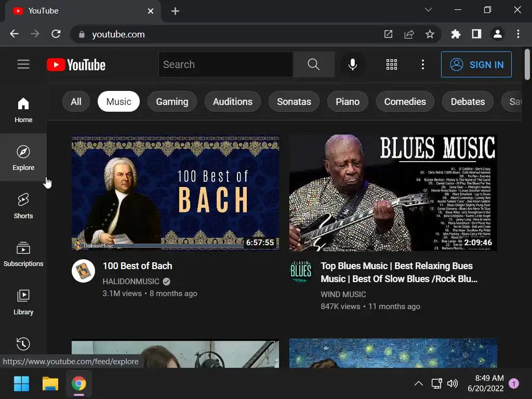Open the YouTube hamburger guide menu
This screenshot has width=532, height=399.
coord(23,64)
